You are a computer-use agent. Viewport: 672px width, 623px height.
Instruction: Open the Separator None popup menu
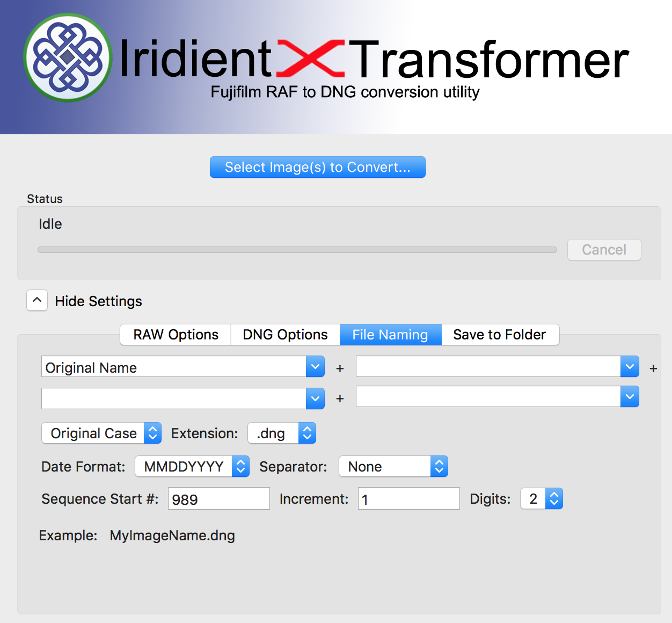[393, 466]
